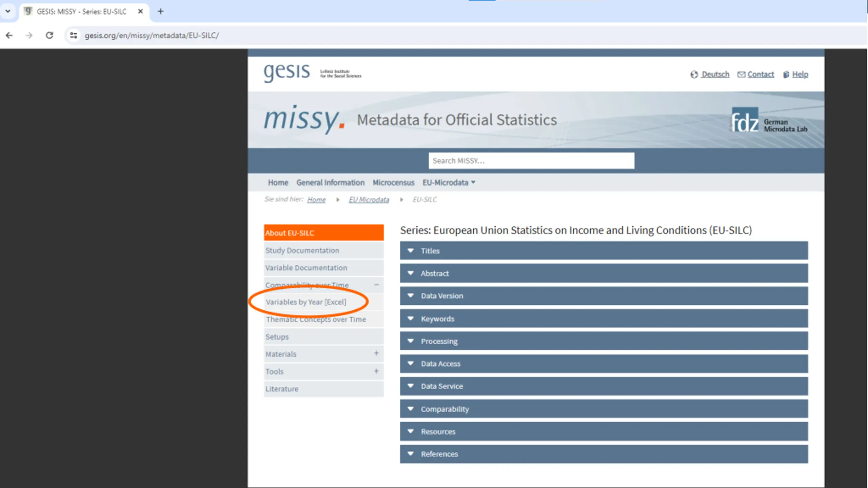The width and height of the screenshot is (868, 488).
Task: Expand the Data Access section
Action: coord(604,364)
